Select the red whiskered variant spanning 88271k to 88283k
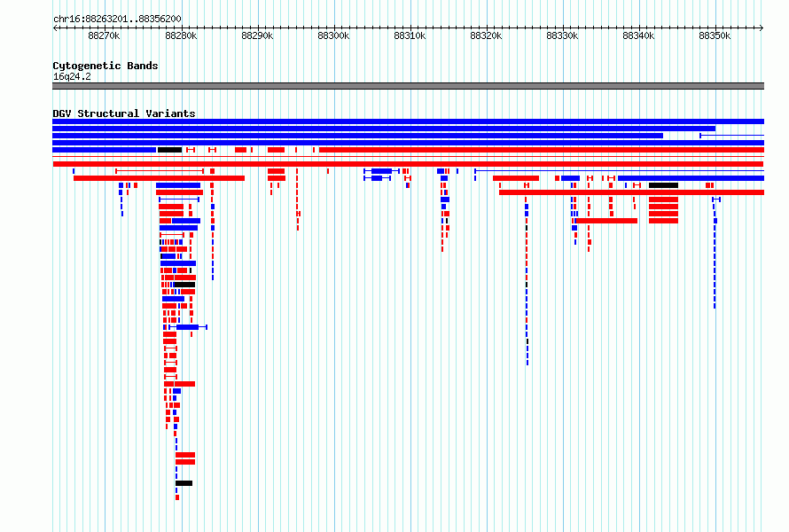Screen dimensions: 789x532 point(160,171)
